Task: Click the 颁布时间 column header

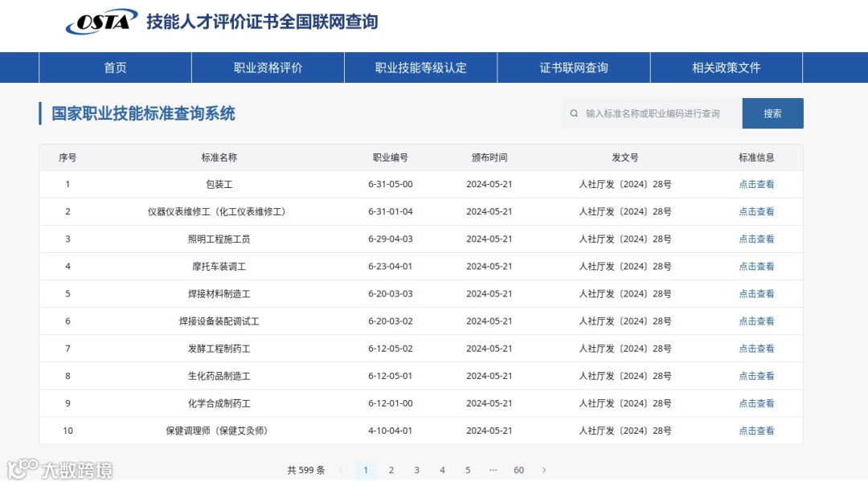Action: point(489,157)
